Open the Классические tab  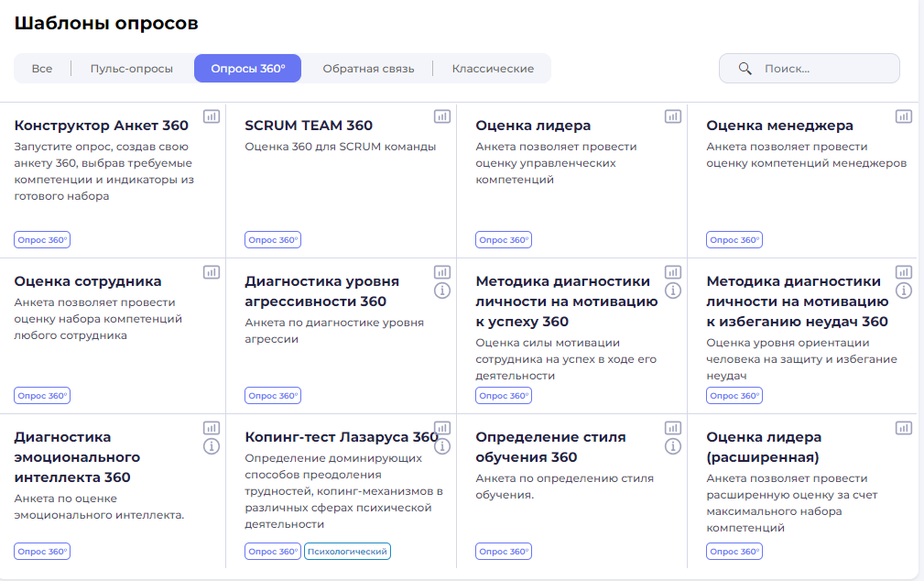click(493, 69)
